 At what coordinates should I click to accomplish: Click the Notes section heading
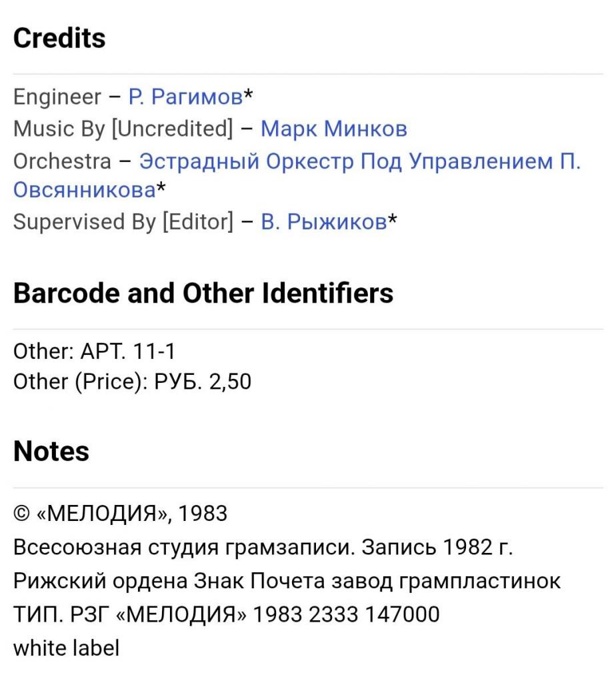click(51, 452)
